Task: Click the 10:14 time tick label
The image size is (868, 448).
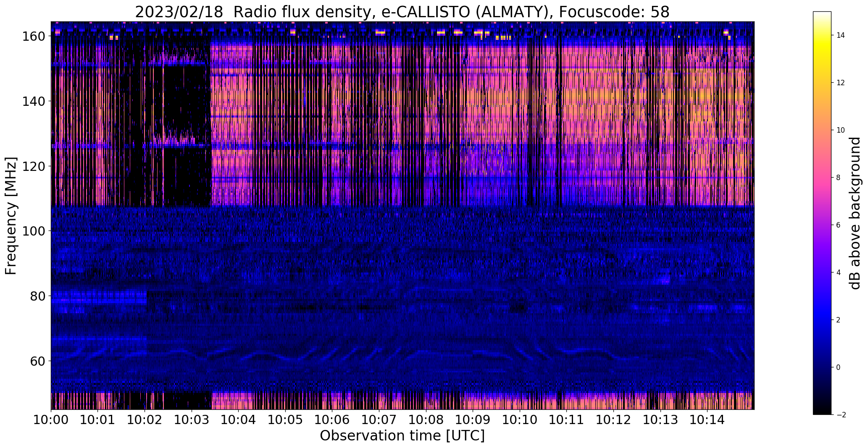Action: (708, 419)
